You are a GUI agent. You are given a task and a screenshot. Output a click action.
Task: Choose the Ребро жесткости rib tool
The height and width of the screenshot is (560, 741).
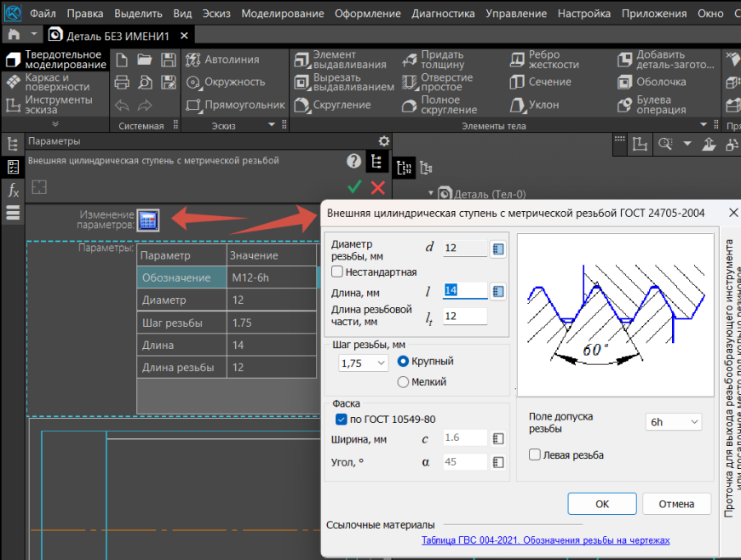pyautogui.click(x=544, y=60)
